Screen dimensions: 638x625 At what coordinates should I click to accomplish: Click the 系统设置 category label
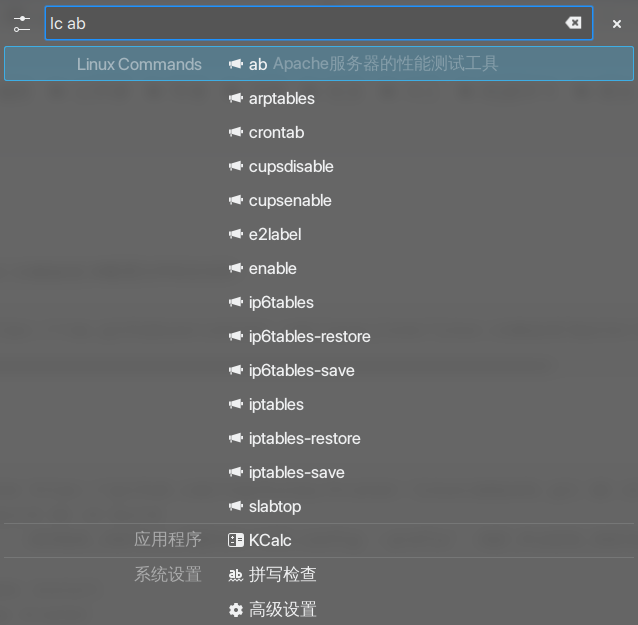168,574
